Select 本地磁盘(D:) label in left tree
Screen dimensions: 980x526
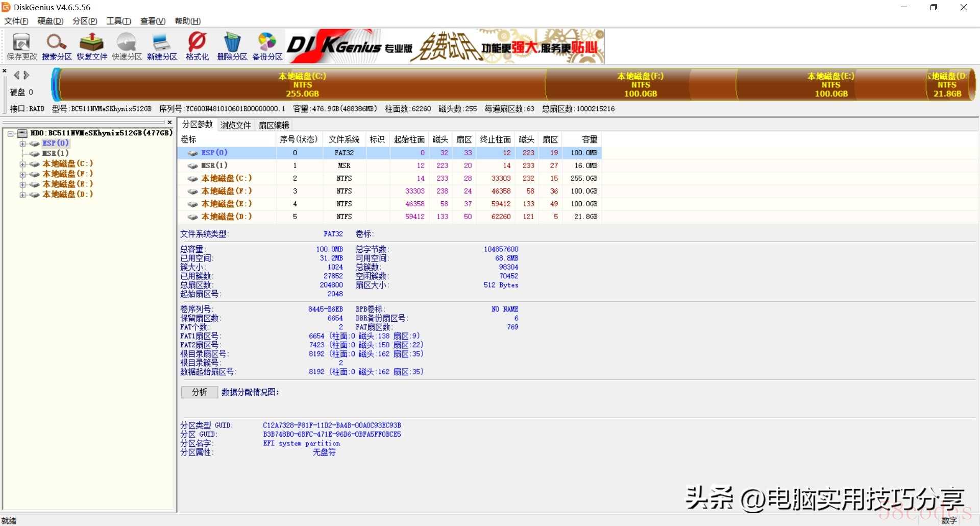[67, 195]
